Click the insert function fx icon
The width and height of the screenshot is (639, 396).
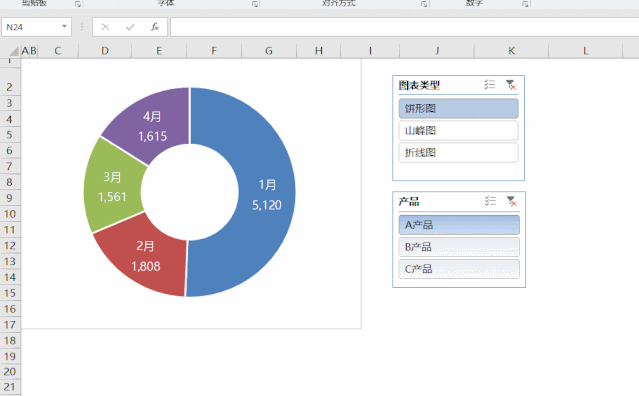coord(154,27)
